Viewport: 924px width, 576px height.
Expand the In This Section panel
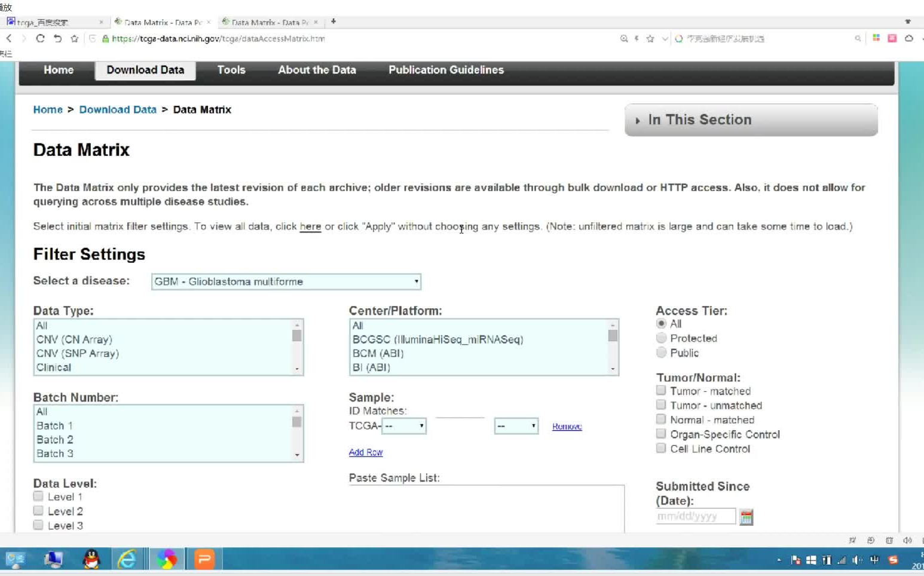(x=751, y=120)
